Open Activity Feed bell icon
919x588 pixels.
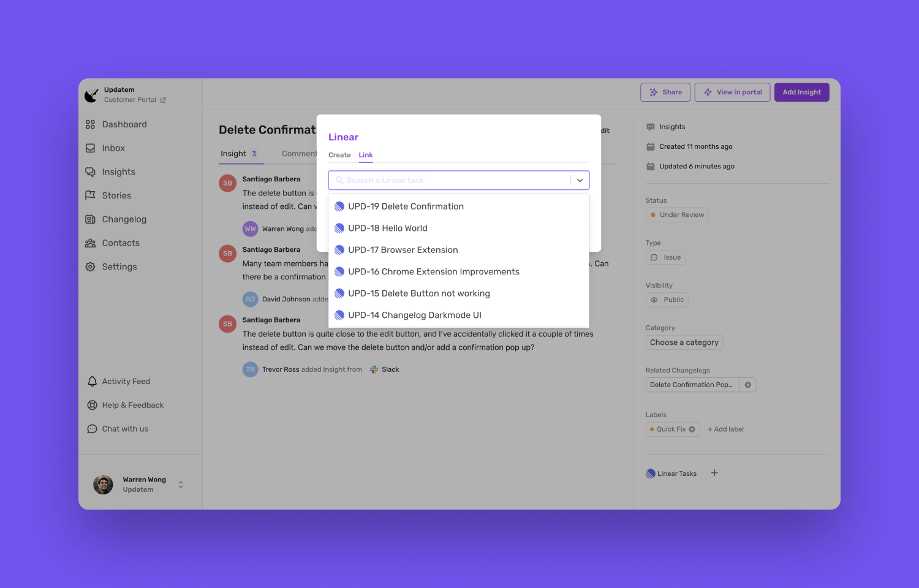pos(92,382)
